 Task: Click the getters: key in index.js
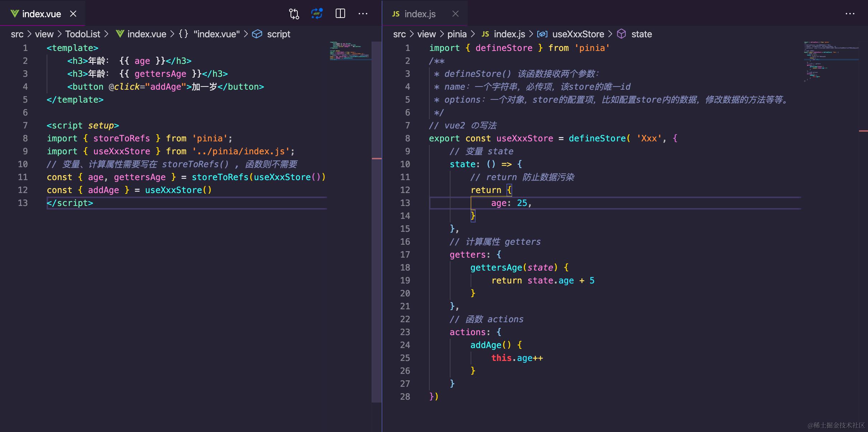[x=470, y=254]
